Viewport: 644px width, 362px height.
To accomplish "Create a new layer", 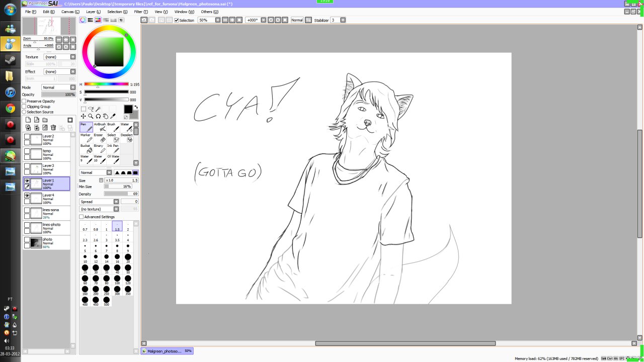I will click(x=28, y=120).
